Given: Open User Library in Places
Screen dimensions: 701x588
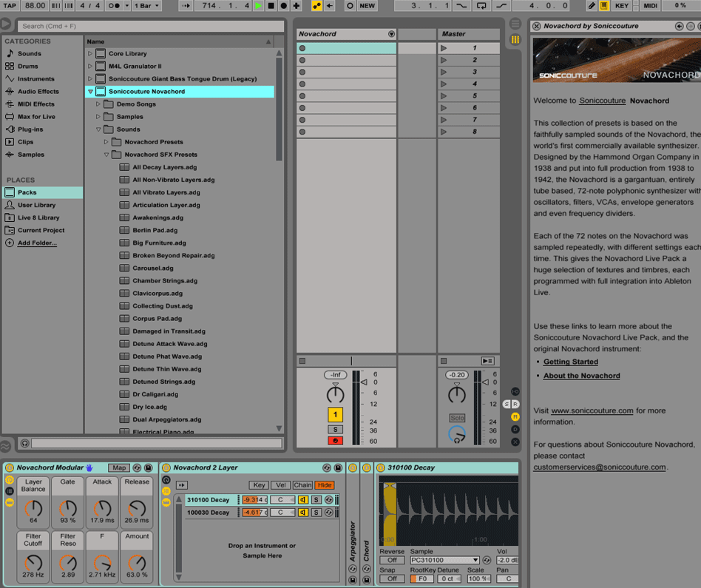Looking at the screenshot, I should 37,205.
